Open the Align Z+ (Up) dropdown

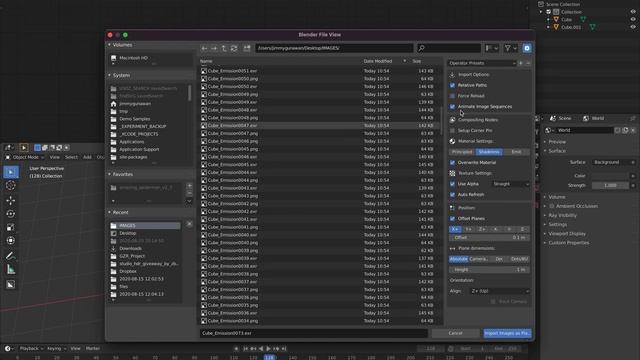coord(500,291)
